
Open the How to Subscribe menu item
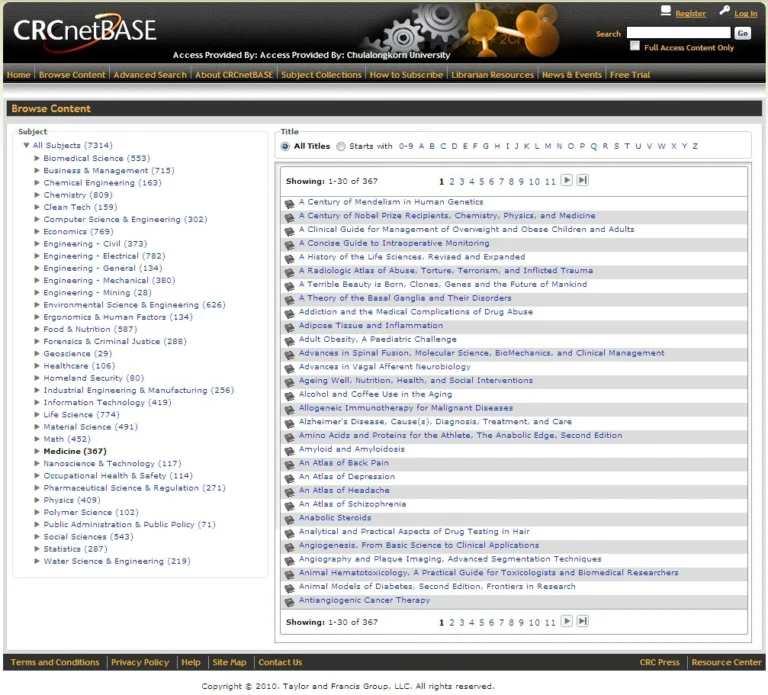click(x=406, y=74)
